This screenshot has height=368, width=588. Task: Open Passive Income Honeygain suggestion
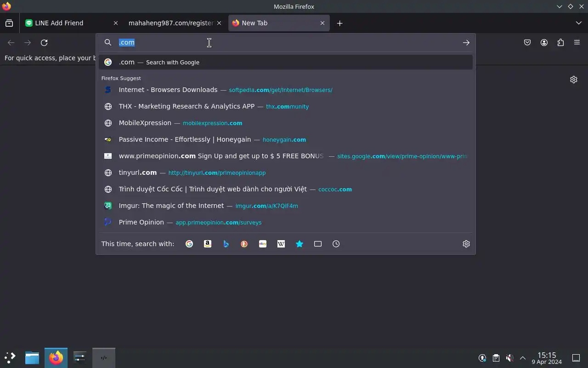tap(286, 139)
